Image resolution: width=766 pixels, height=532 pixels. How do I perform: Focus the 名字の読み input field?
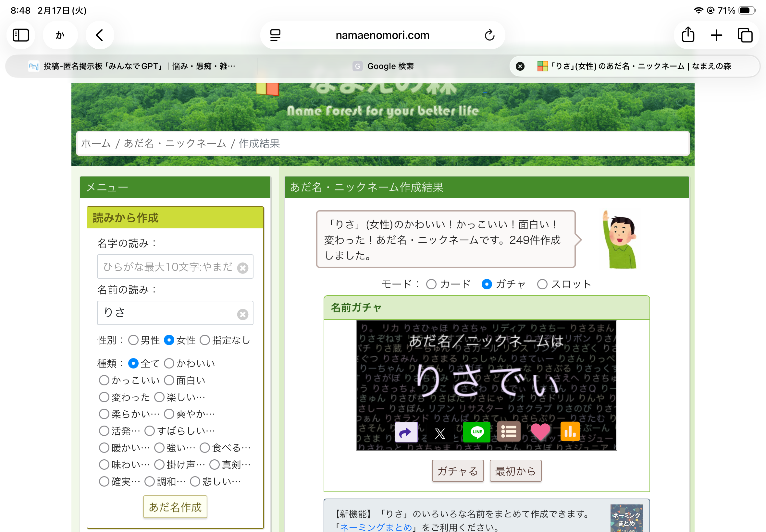coord(167,267)
